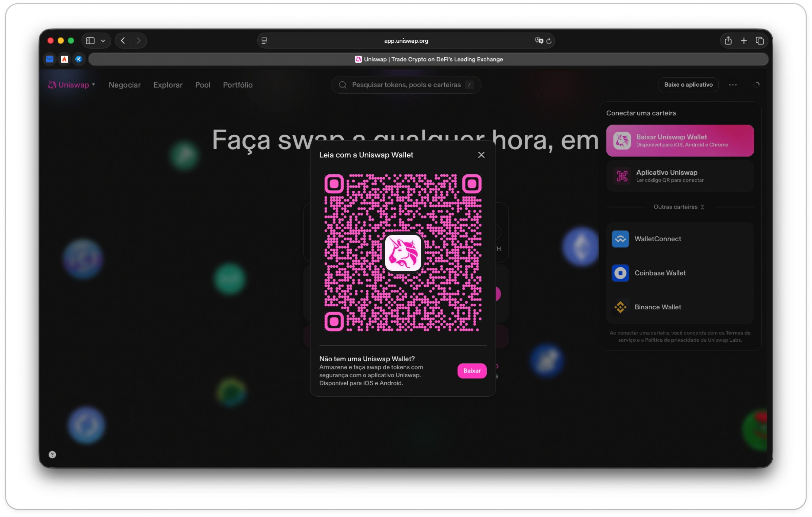Click the Conectar uma carteira heading
This screenshot has width=812, height=517.
641,113
